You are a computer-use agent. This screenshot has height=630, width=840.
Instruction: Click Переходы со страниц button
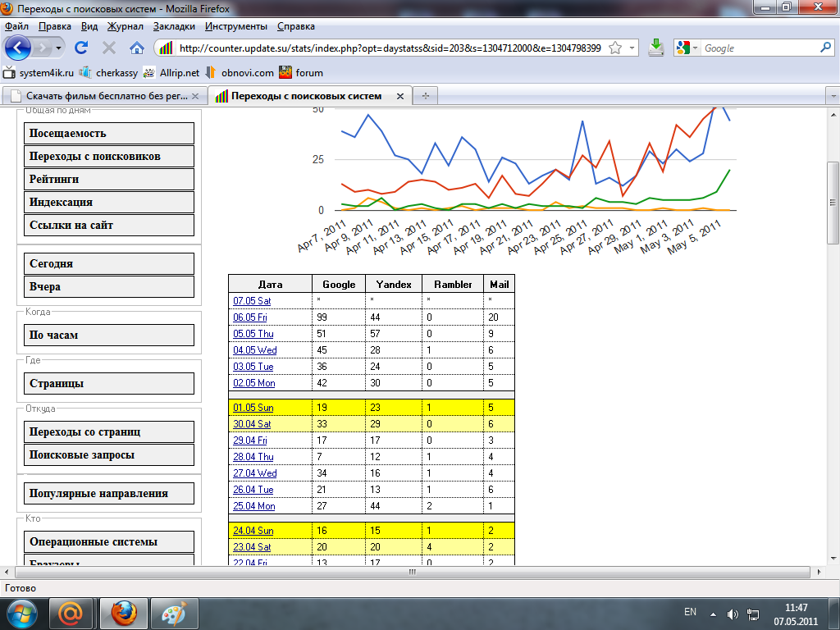(x=109, y=431)
